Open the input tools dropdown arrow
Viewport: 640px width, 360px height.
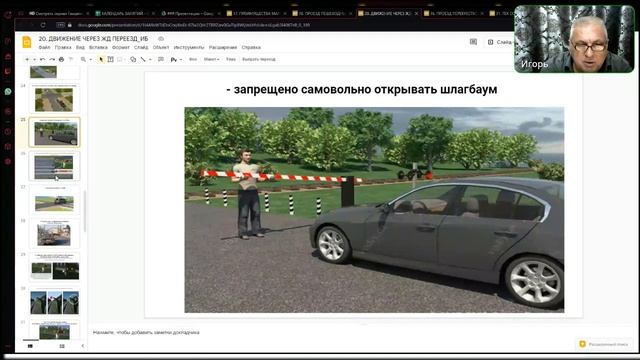pos(181,60)
